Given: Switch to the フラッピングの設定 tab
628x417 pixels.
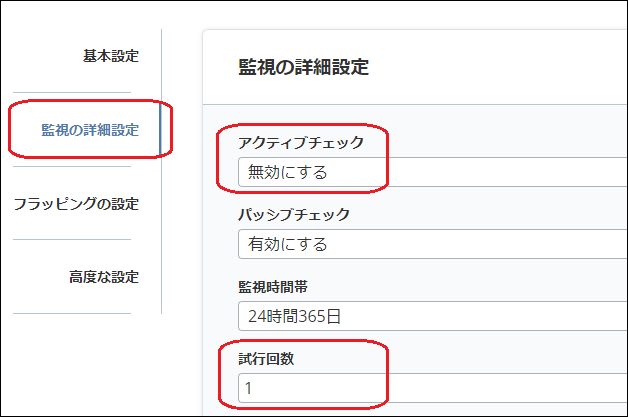Looking at the screenshot, I should [x=76, y=204].
